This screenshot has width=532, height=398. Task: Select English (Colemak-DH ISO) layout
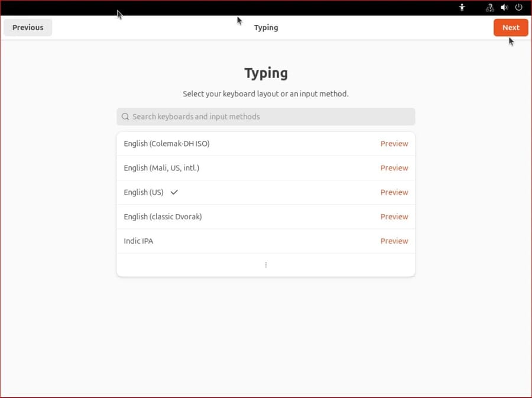(x=265, y=144)
